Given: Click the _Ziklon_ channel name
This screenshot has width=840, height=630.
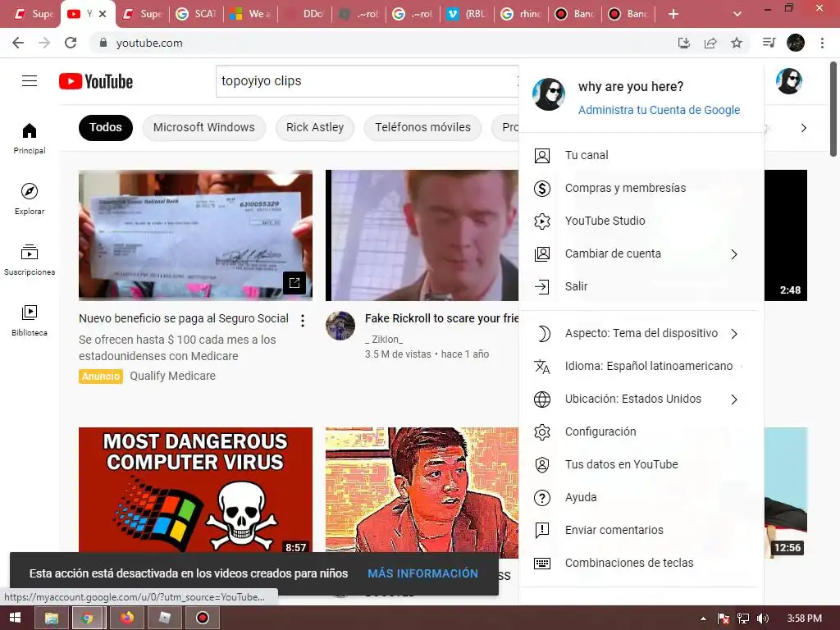Looking at the screenshot, I should 384,339.
